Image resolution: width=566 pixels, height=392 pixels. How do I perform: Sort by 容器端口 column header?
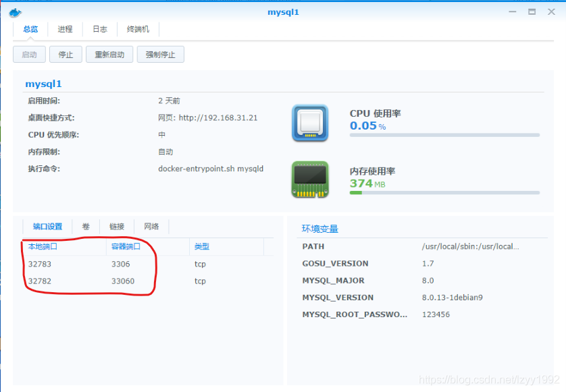point(148,247)
